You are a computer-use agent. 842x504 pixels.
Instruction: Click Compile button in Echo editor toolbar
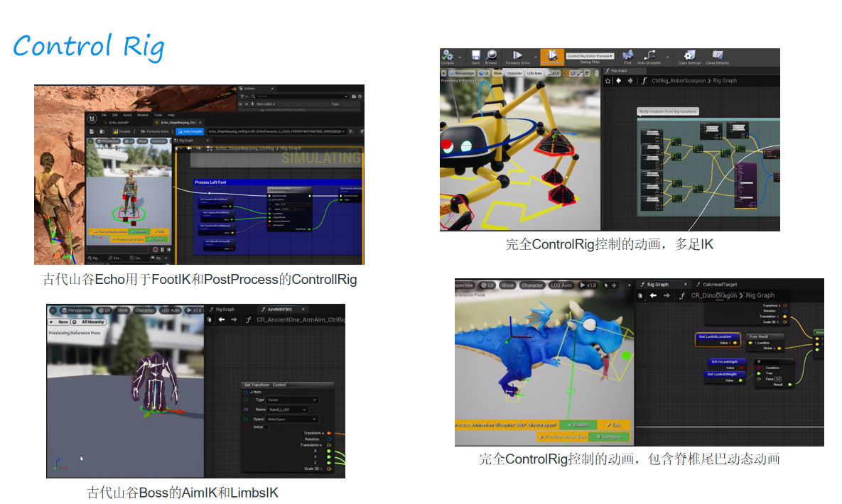coord(122,131)
